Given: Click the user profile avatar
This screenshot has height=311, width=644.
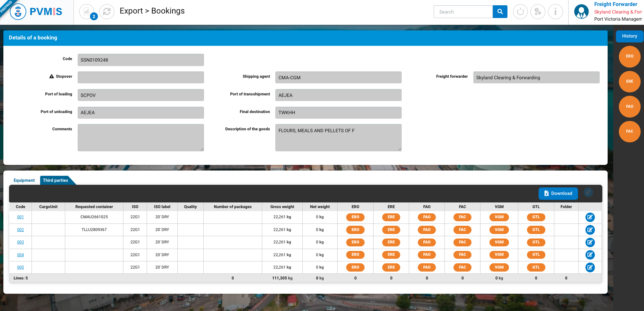Looking at the screenshot, I should pos(581,12).
